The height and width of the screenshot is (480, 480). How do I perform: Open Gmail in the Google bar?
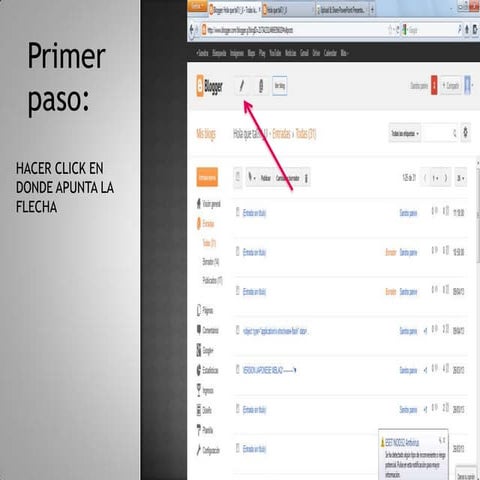(x=304, y=53)
